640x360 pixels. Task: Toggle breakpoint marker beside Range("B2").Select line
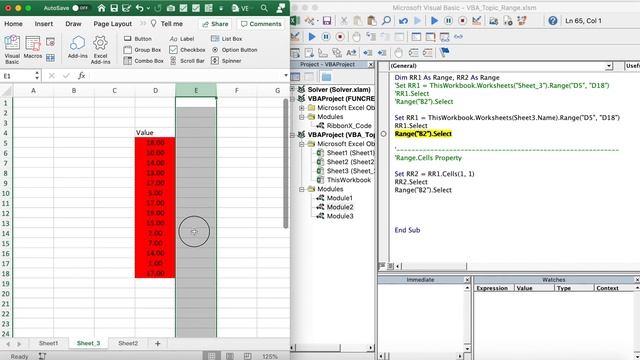383,134
